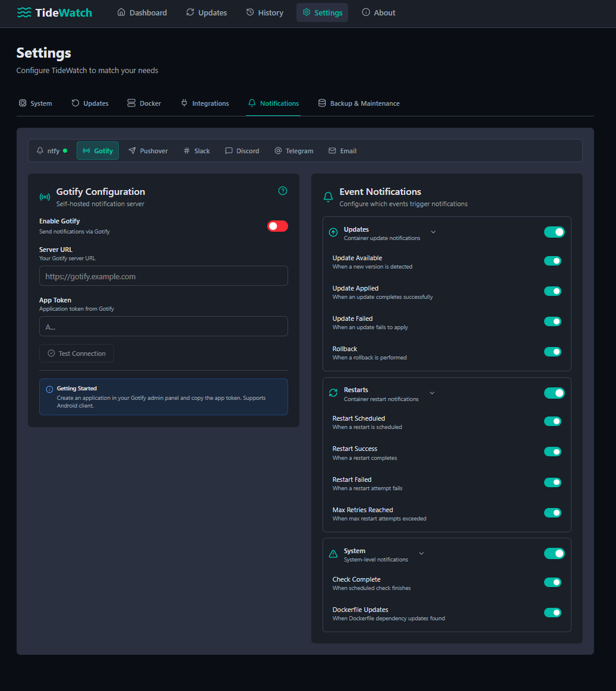616x691 pixels.
Task: Collapse the Restarts section chevron
Action: 432,393
